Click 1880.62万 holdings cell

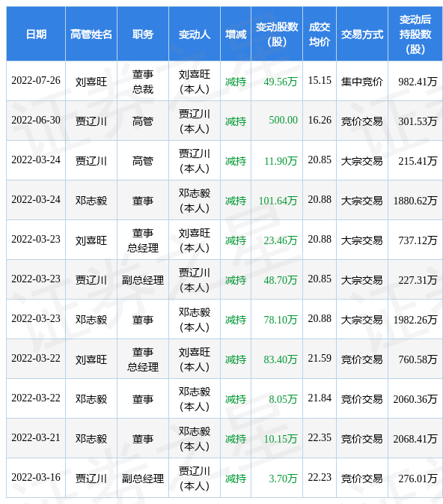415,201
